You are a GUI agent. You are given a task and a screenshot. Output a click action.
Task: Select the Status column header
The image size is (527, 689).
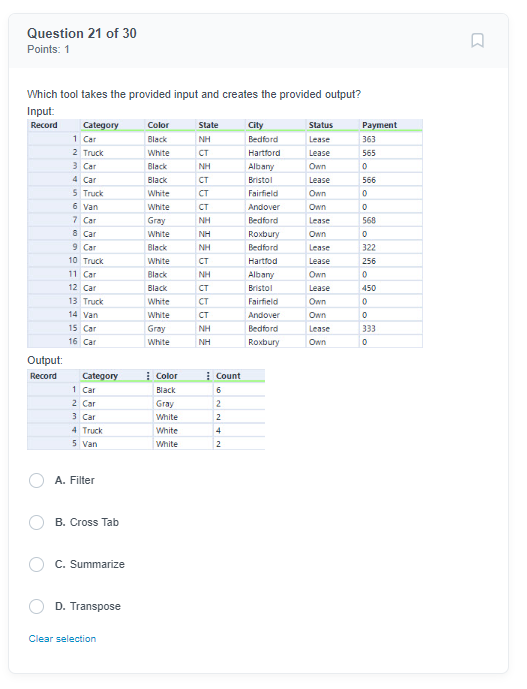pos(332,125)
